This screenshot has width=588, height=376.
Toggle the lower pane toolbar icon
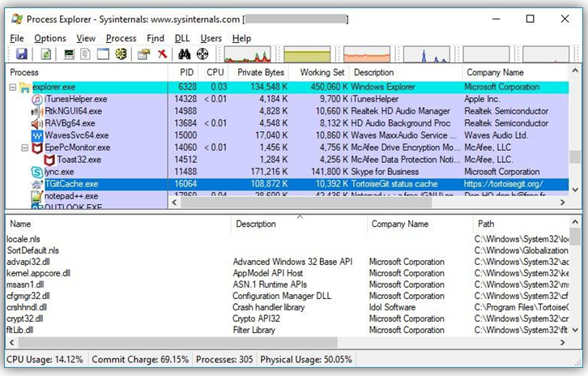tap(103, 54)
